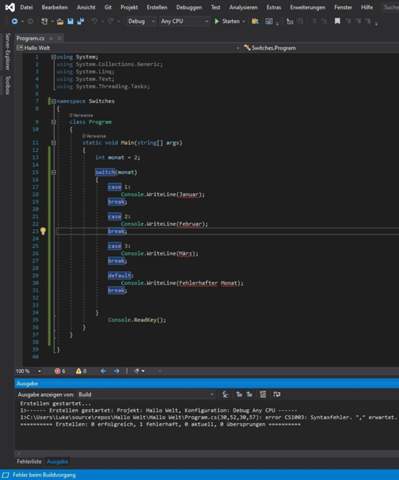Click second icon right of Ausgabe anzeigen von dropdown
399x480 pixels.
pos(239,395)
